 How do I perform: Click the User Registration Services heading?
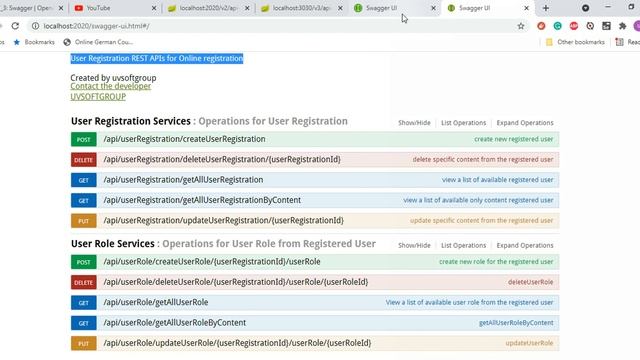tap(131, 121)
